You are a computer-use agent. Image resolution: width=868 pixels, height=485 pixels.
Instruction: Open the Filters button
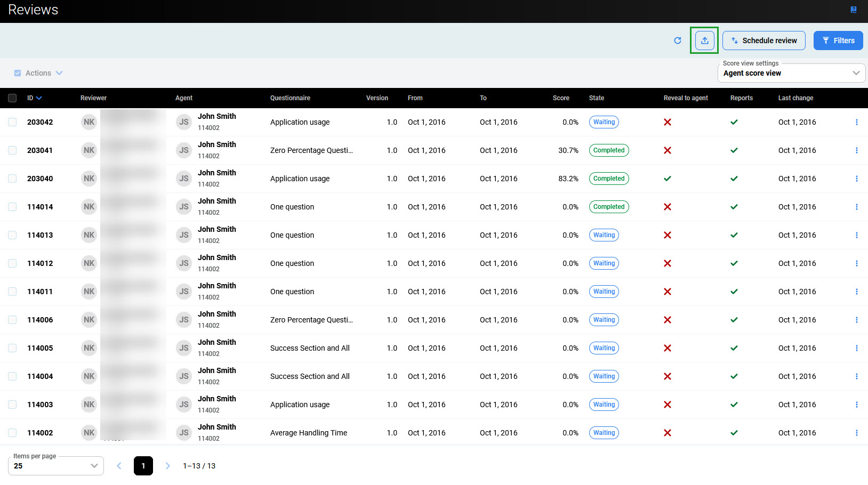point(838,41)
